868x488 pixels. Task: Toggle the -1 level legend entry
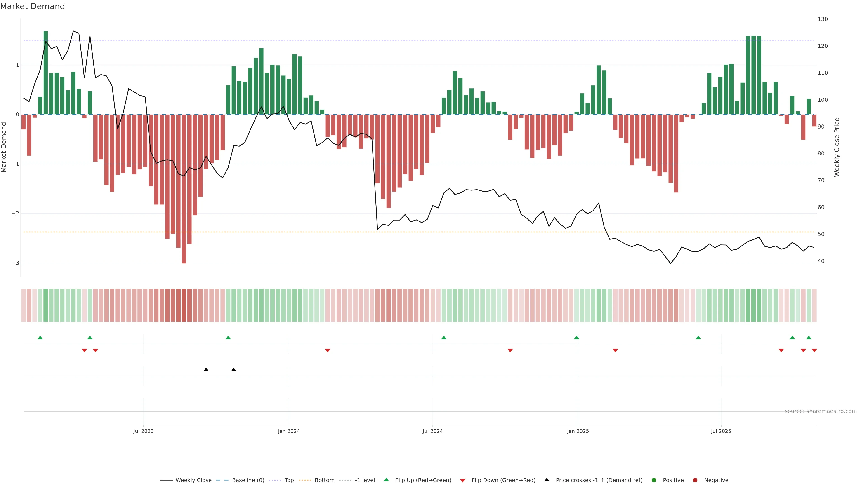[365, 480]
